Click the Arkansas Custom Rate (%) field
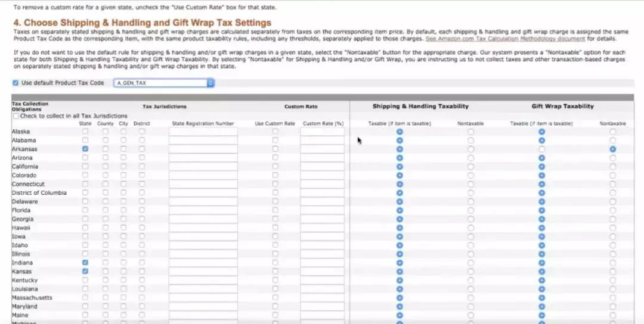644x324 pixels. coord(322,149)
